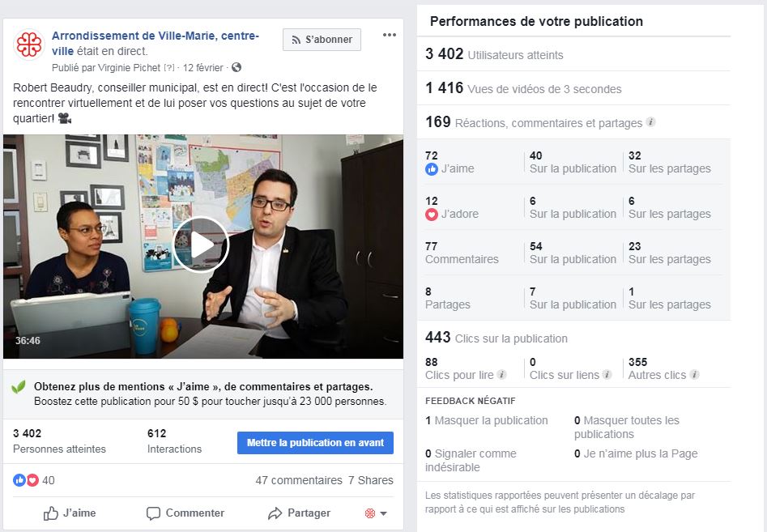Click the like and love reaction icons
This screenshot has height=532, width=767.
pyautogui.click(x=26, y=480)
